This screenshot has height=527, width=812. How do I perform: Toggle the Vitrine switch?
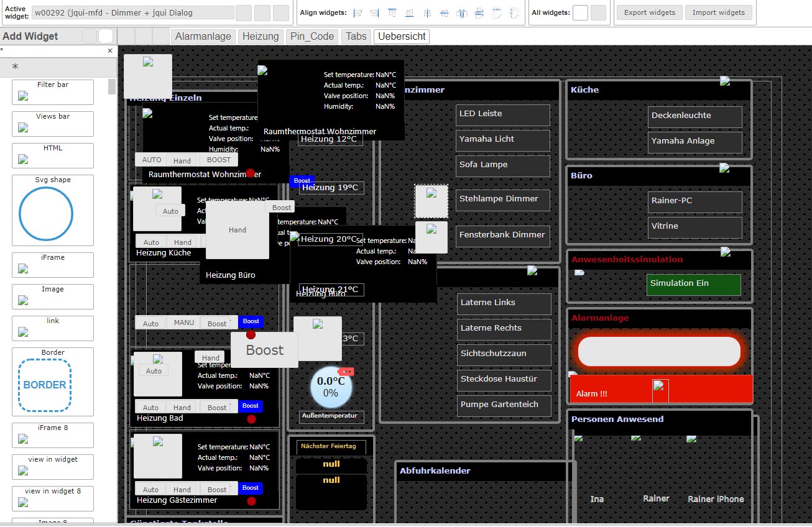tap(695, 227)
